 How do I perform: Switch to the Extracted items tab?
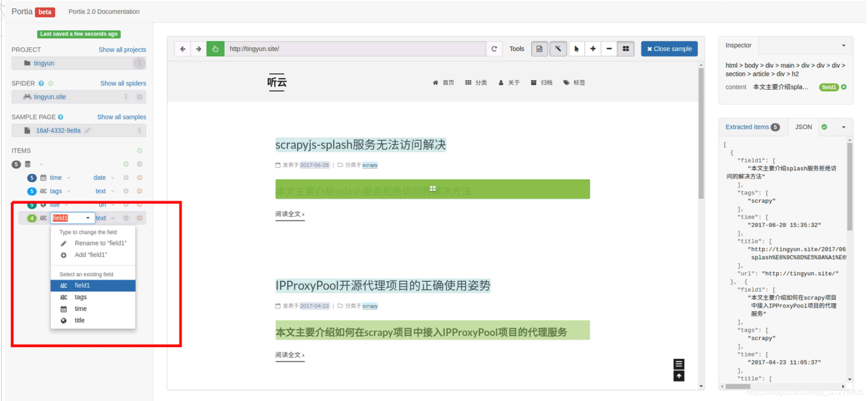[747, 127]
